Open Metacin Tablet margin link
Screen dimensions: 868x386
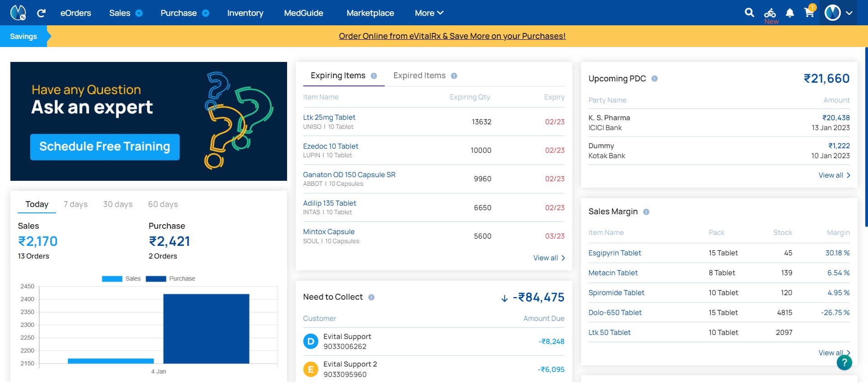(613, 273)
